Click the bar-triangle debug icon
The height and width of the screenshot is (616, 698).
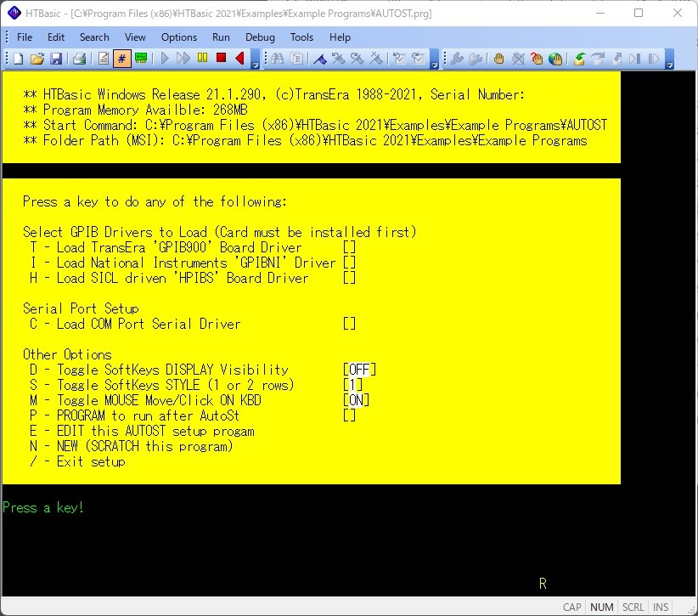pos(654,59)
